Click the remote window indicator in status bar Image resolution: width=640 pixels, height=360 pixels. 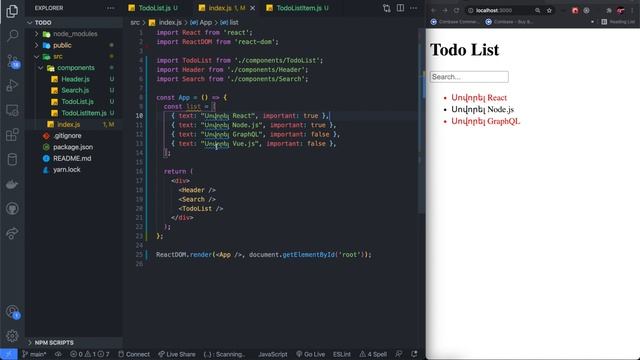click(9, 354)
